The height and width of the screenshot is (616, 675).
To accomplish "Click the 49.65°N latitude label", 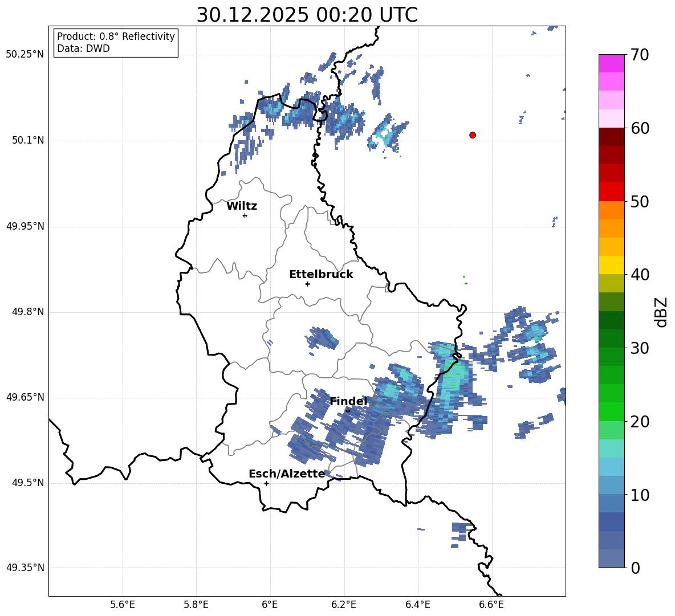I will point(25,397).
